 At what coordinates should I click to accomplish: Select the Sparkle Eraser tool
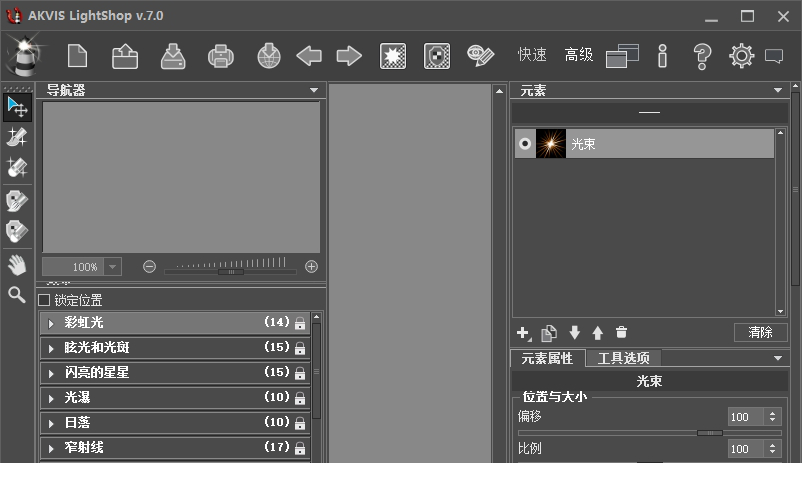17,167
